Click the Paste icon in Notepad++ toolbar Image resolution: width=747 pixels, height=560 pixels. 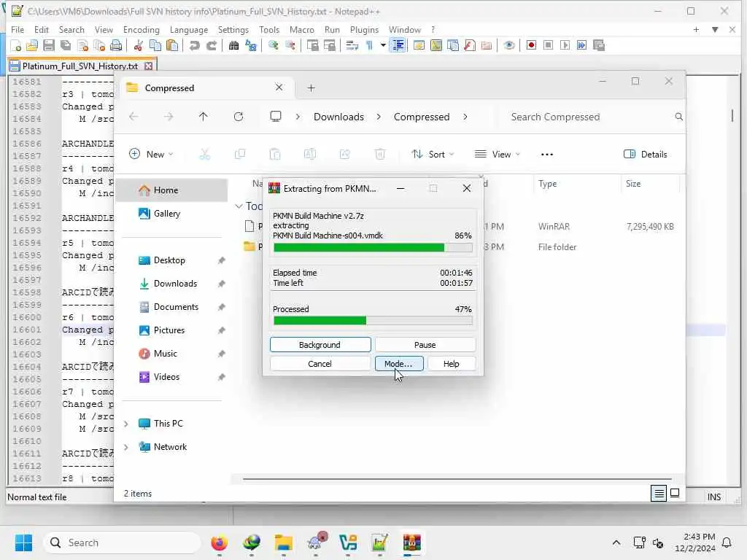coord(172,46)
